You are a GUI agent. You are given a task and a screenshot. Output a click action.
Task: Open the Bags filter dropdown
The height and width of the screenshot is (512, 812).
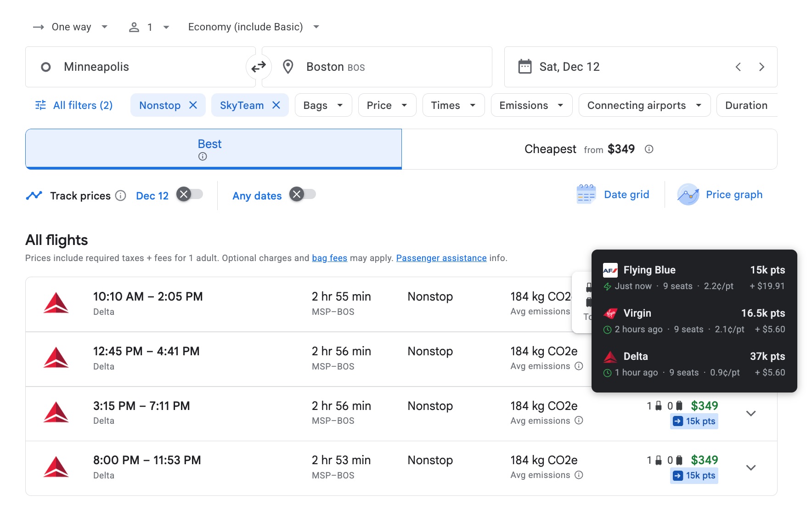click(323, 105)
